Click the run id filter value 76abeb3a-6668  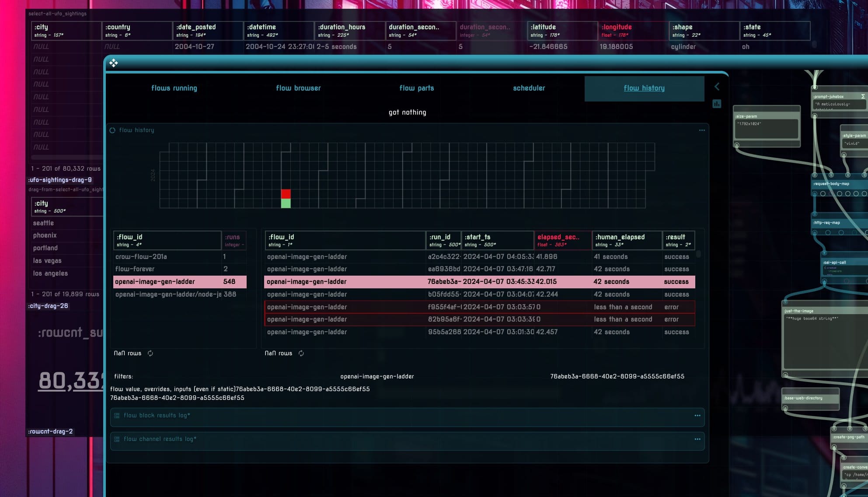(617, 376)
